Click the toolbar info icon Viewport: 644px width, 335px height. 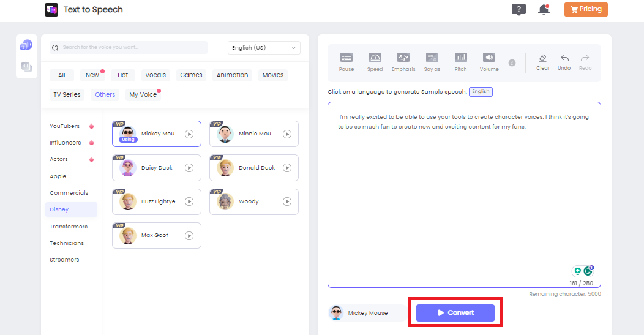point(512,63)
